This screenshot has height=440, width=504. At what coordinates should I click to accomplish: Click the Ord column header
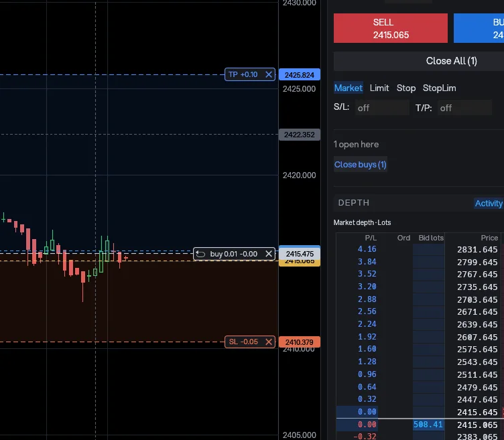pyautogui.click(x=403, y=238)
